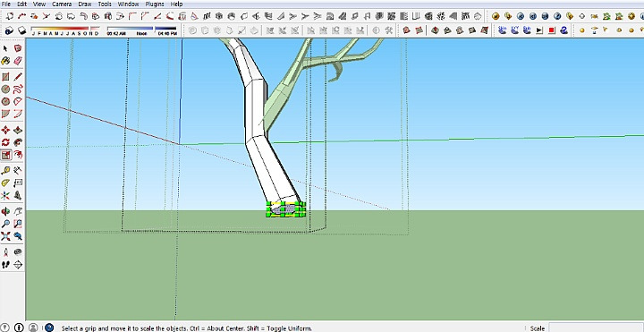This screenshot has height=332, width=644.
Task: Choose the Rotate tool
Action: (x=5, y=142)
